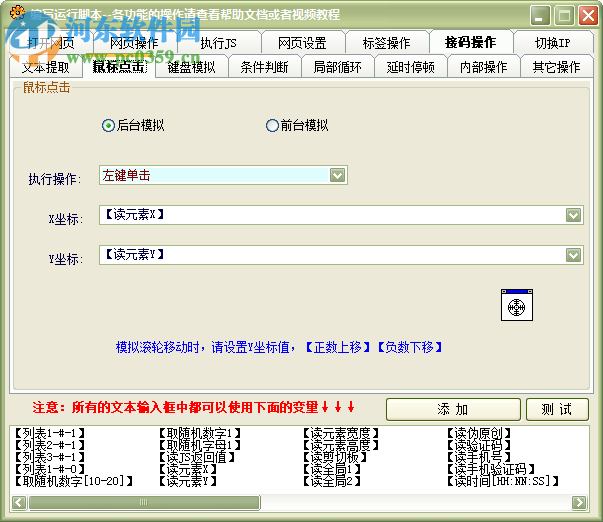Go to the 切换IP tab
This screenshot has width=603, height=522.
click(x=553, y=43)
